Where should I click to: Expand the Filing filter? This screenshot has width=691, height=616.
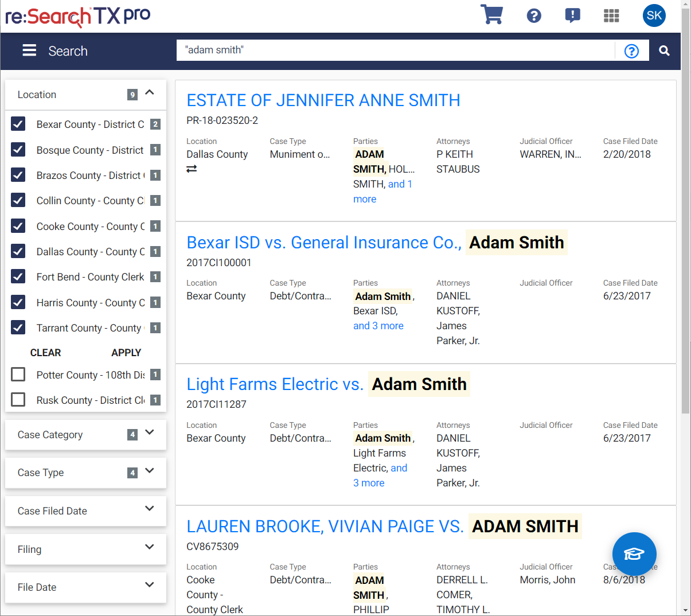point(150,547)
